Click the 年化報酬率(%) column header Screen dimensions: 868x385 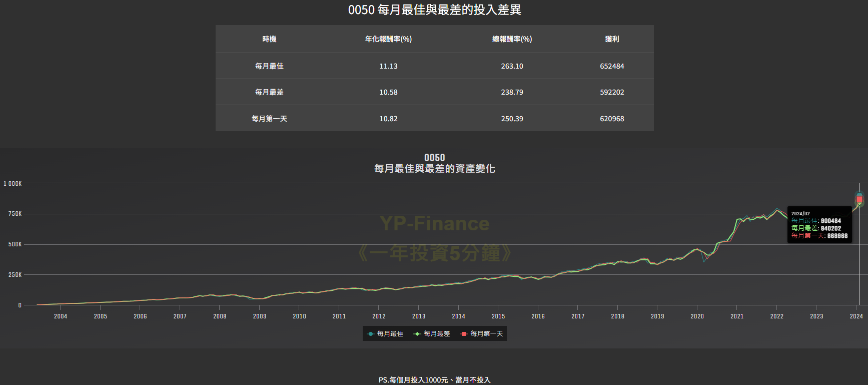coord(388,39)
